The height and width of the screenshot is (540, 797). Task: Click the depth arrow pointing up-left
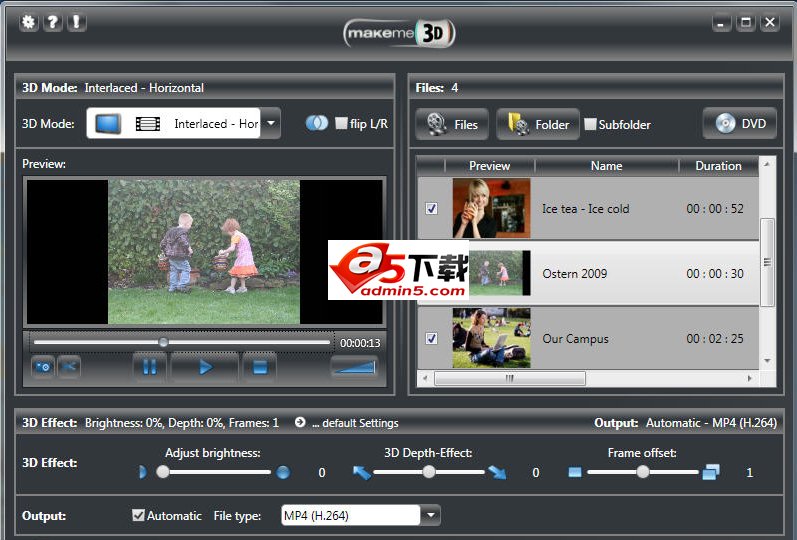click(x=361, y=472)
